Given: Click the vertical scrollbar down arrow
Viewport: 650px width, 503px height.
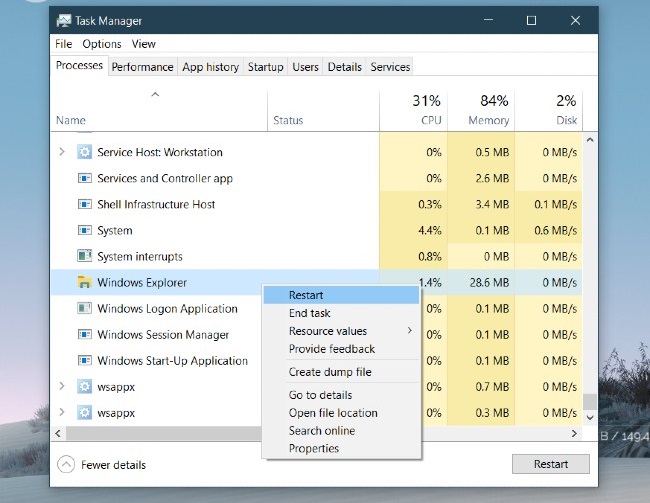Looking at the screenshot, I should click(x=590, y=418).
